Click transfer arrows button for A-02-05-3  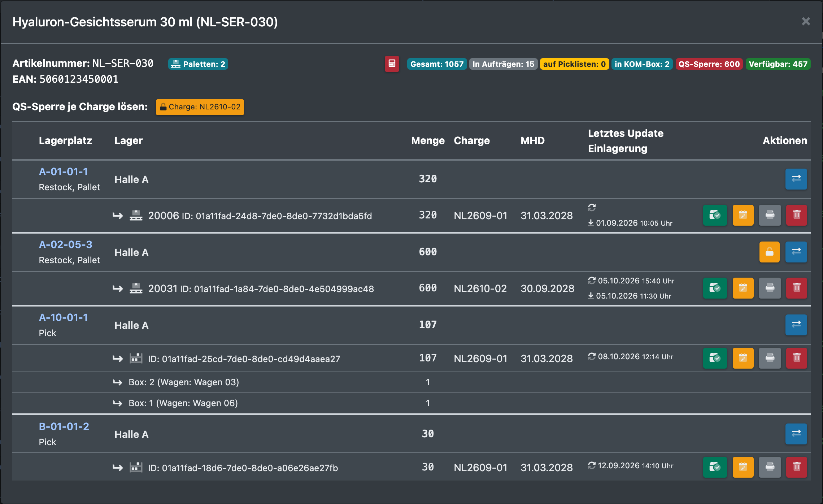pos(796,252)
